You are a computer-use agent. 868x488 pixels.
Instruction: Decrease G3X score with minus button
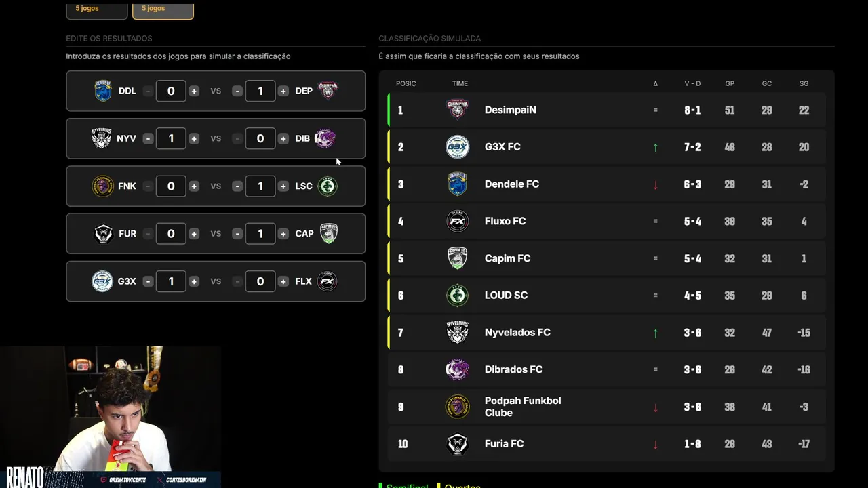click(x=148, y=281)
